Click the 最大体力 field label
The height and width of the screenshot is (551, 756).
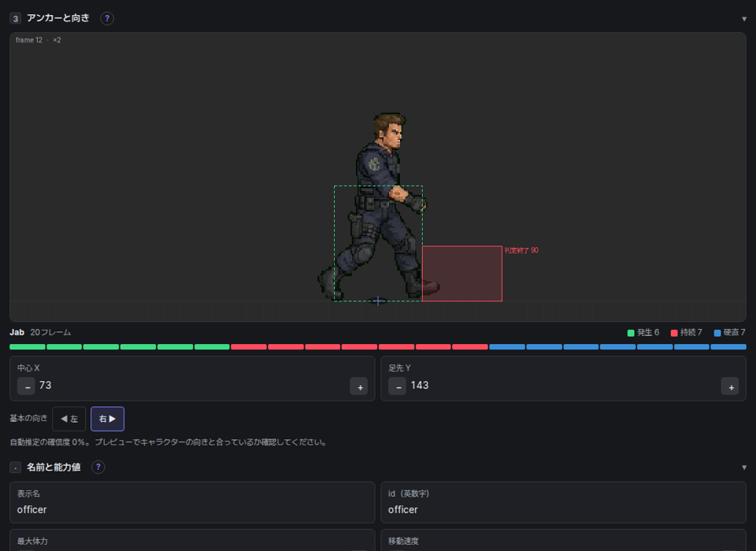click(32, 541)
